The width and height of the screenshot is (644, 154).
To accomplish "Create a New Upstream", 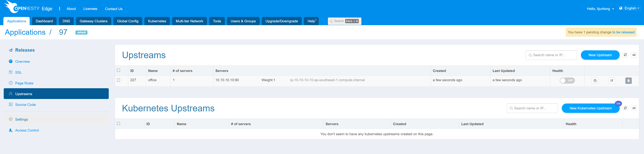I will pyautogui.click(x=600, y=55).
